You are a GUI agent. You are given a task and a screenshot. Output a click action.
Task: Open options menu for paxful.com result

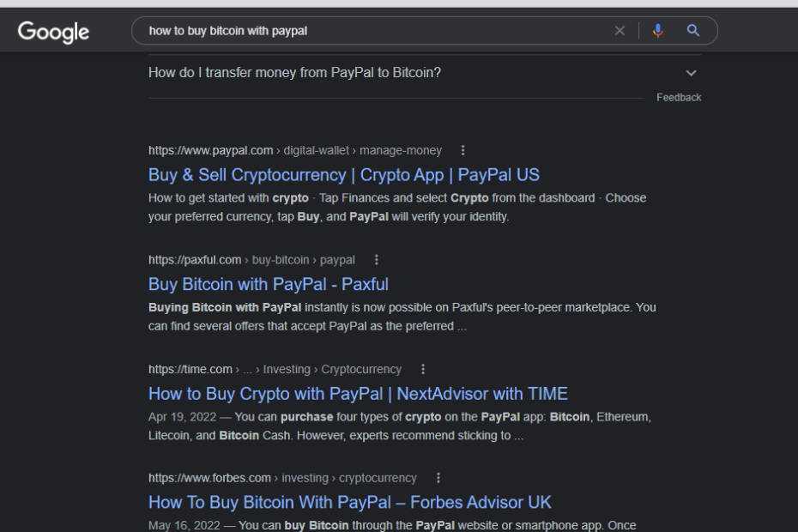coord(376,260)
